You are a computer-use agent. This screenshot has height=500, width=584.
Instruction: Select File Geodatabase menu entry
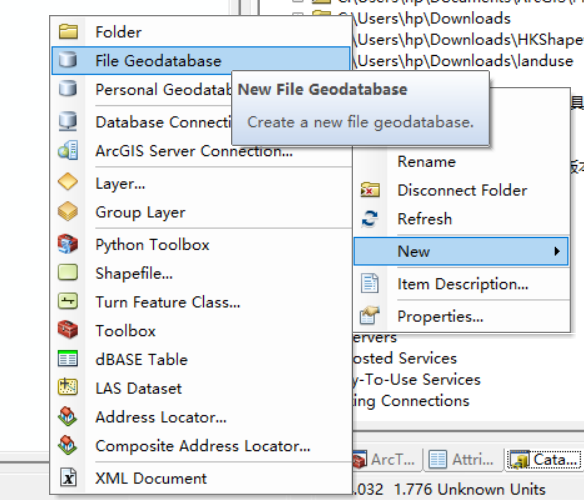[x=201, y=60]
